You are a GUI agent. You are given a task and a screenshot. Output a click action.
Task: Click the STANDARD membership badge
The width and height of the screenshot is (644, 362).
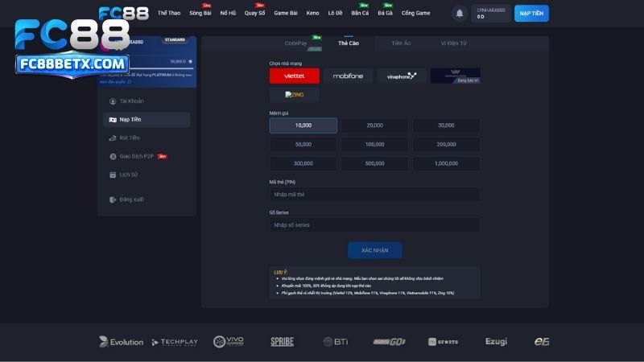(175, 39)
